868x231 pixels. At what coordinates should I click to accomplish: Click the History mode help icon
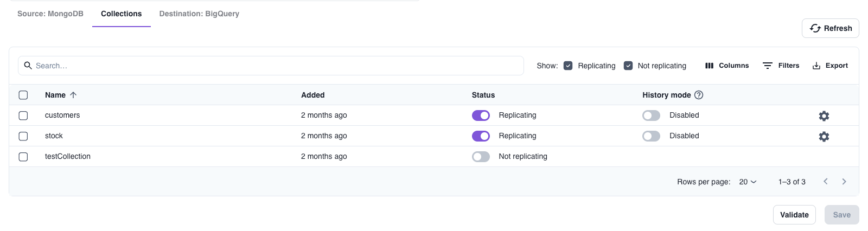coord(699,95)
